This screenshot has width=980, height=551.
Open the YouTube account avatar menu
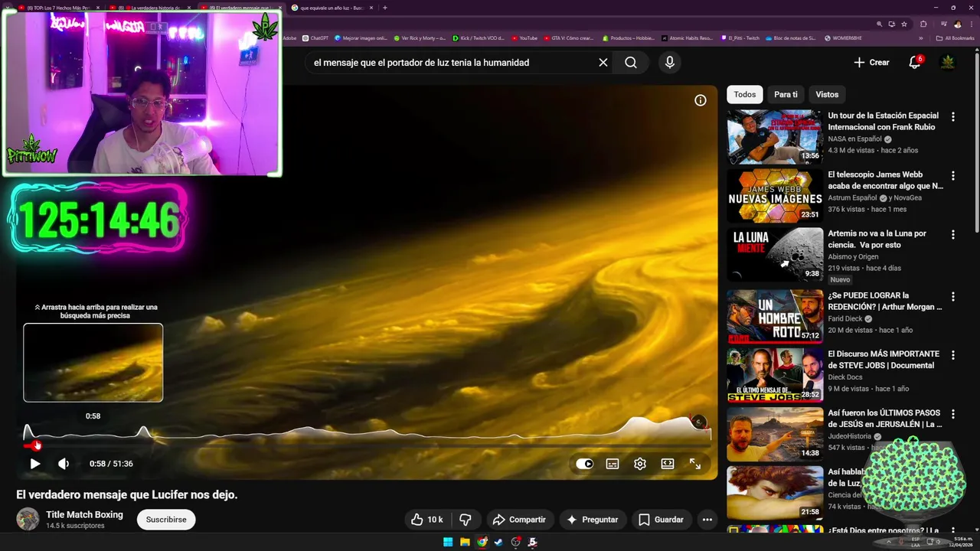point(948,63)
